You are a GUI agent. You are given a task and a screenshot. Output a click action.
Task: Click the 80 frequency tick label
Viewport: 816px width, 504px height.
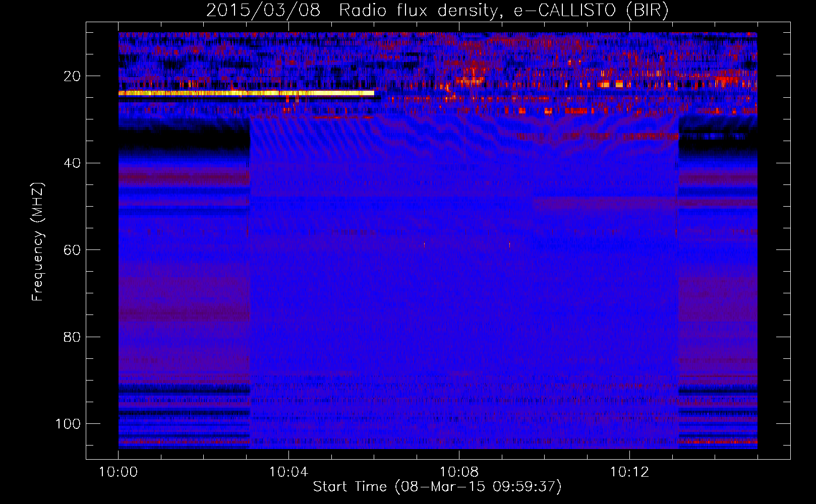(x=73, y=337)
